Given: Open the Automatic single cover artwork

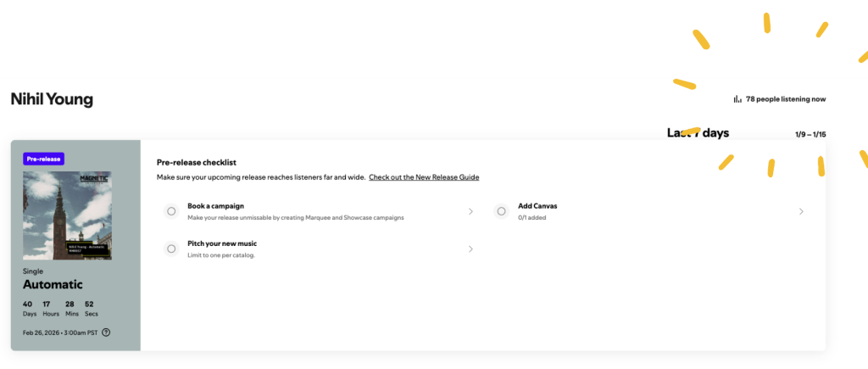Looking at the screenshot, I should [67, 215].
